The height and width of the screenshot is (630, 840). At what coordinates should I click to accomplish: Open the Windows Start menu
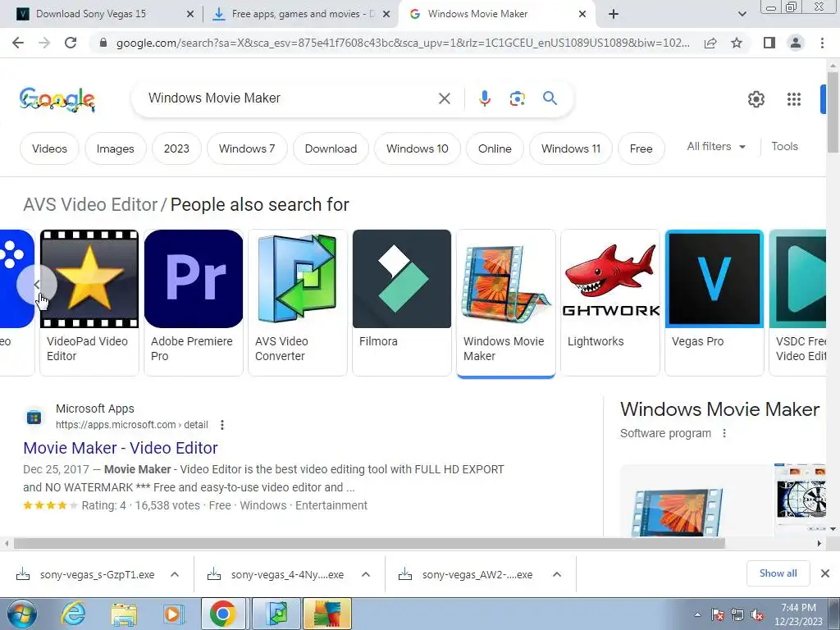pyautogui.click(x=21, y=614)
